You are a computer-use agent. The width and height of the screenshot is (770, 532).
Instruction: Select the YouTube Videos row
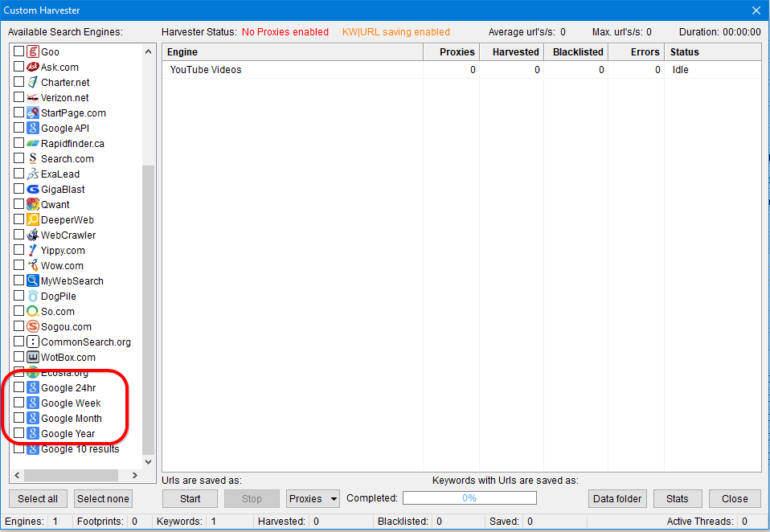(461, 70)
